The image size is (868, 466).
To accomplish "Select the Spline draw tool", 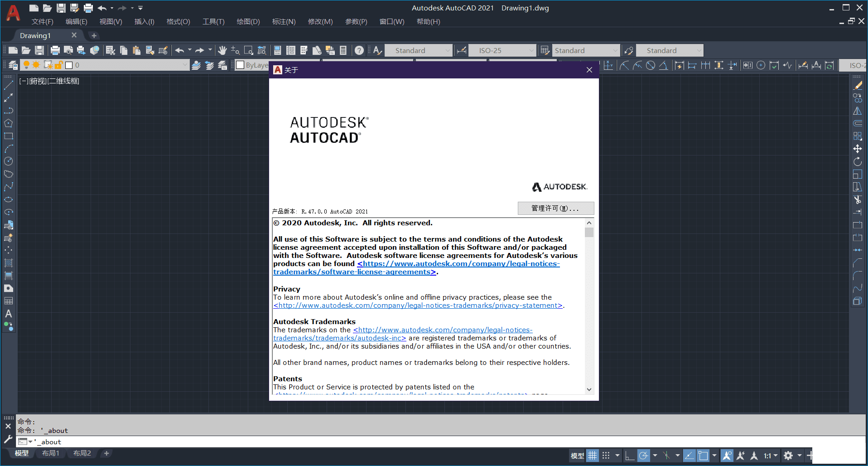I will (9, 186).
